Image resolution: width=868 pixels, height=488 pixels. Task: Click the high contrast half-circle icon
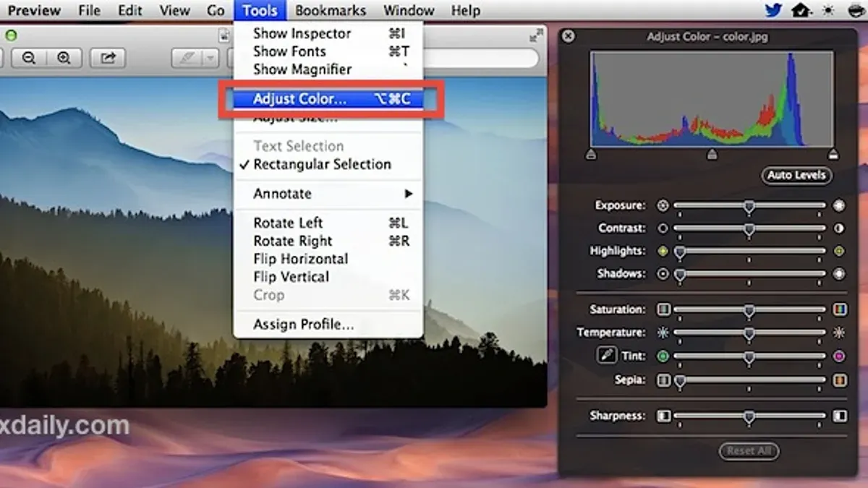(838, 228)
